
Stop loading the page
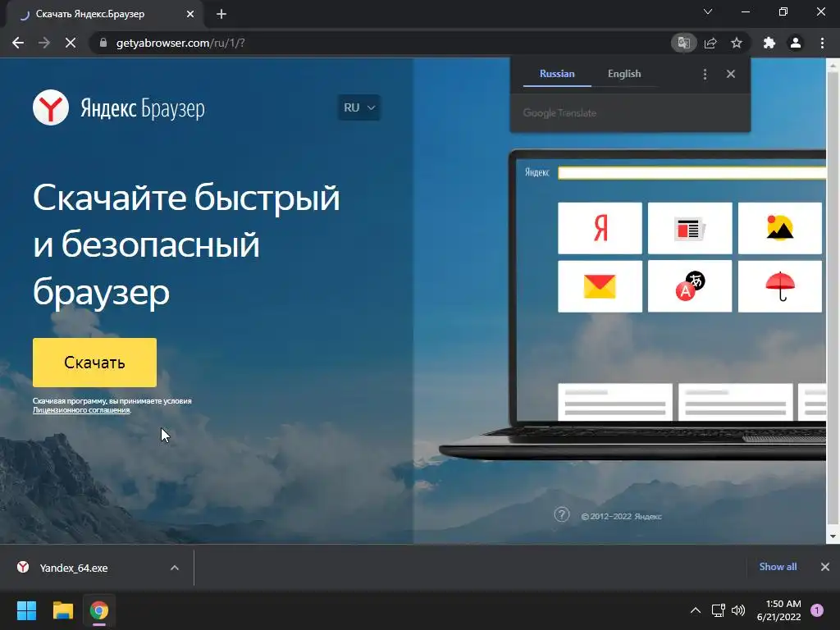[x=71, y=43]
